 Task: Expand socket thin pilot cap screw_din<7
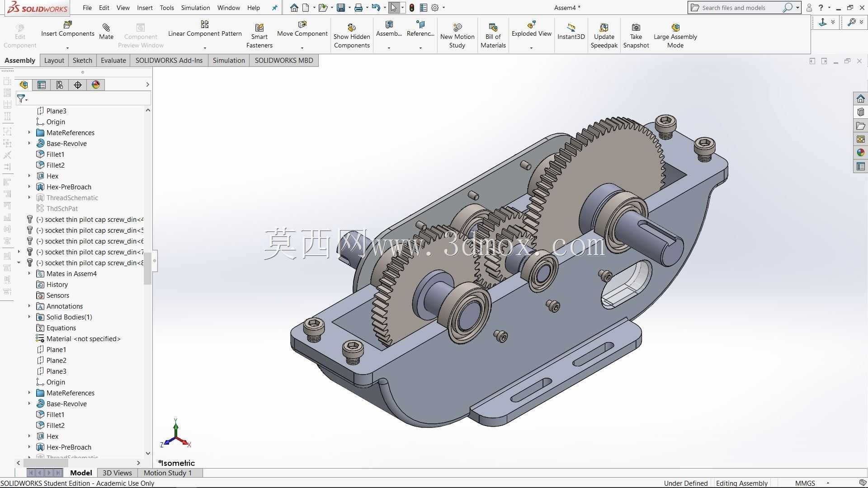pyautogui.click(x=19, y=252)
